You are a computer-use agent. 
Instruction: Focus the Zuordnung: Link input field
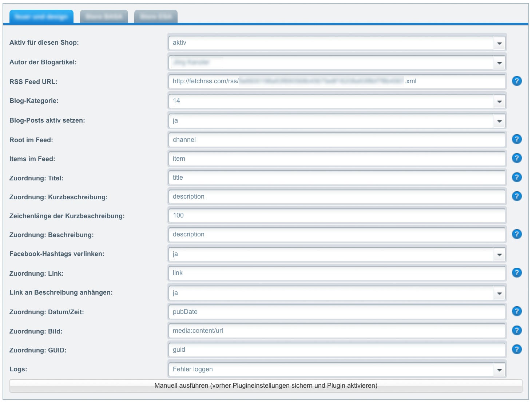tap(337, 273)
